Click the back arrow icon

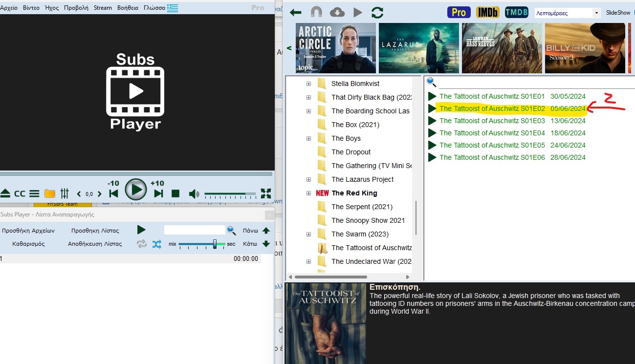point(295,12)
